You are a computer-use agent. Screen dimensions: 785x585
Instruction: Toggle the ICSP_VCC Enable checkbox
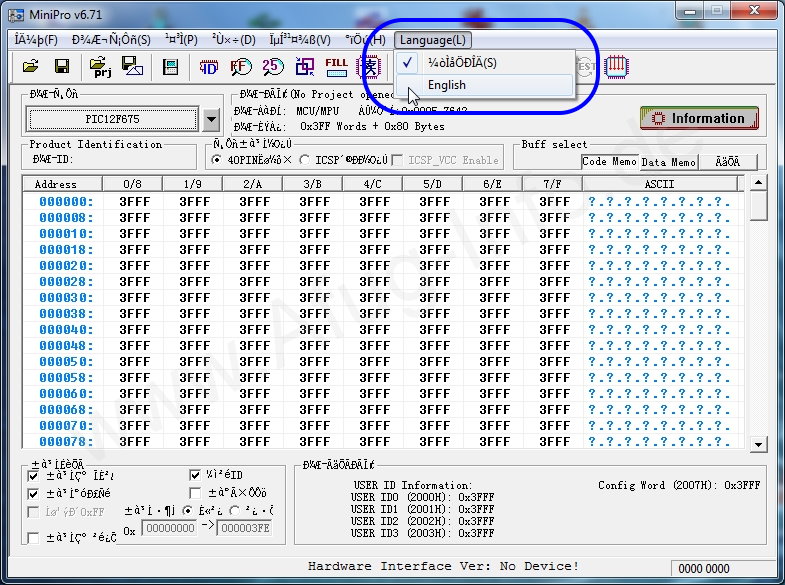[x=398, y=160]
